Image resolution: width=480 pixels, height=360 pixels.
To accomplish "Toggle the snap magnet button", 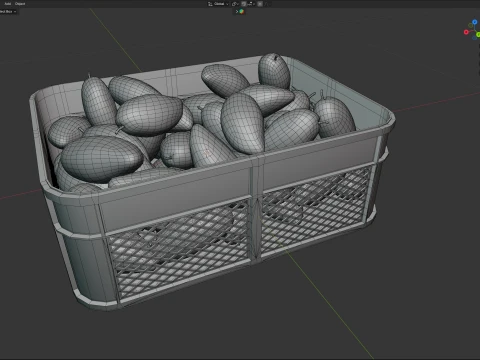I will pos(243,4).
